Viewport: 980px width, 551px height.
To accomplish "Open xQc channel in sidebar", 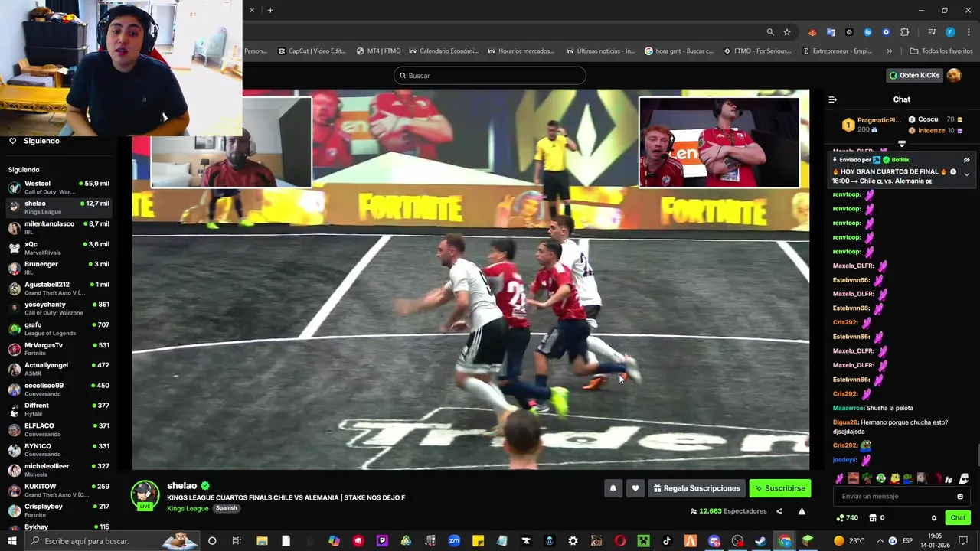I will [60, 248].
